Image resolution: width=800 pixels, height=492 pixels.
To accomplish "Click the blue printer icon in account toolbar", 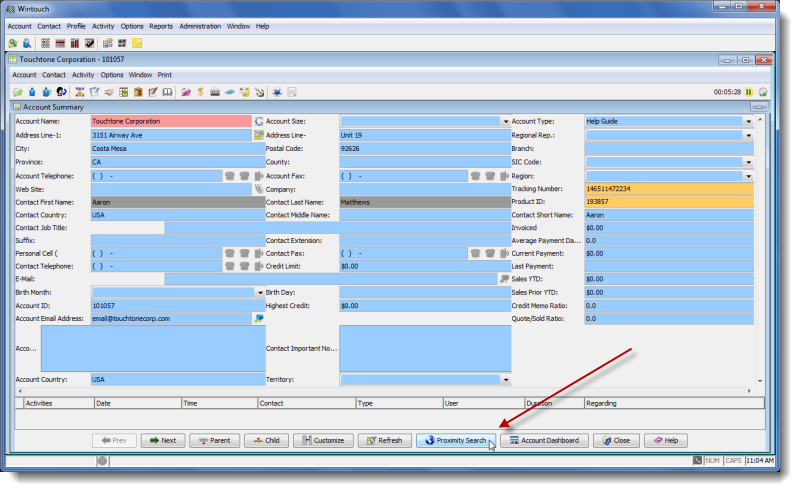I will point(277,92).
